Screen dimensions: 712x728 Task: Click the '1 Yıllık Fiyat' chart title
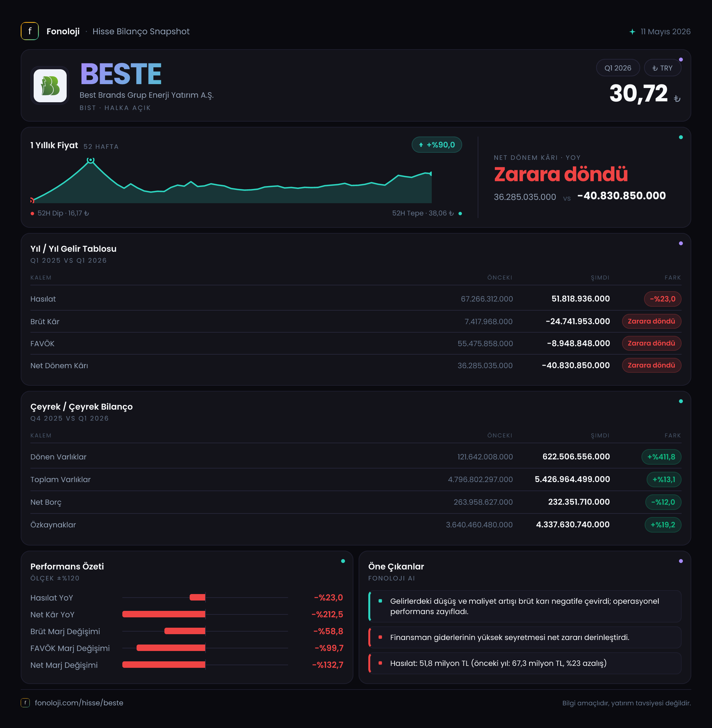coord(54,145)
